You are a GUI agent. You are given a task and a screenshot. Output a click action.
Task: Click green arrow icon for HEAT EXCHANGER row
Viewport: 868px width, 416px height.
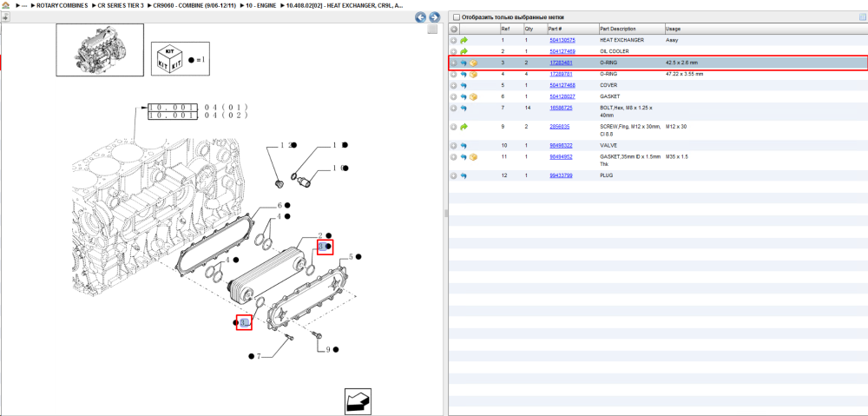click(x=464, y=41)
